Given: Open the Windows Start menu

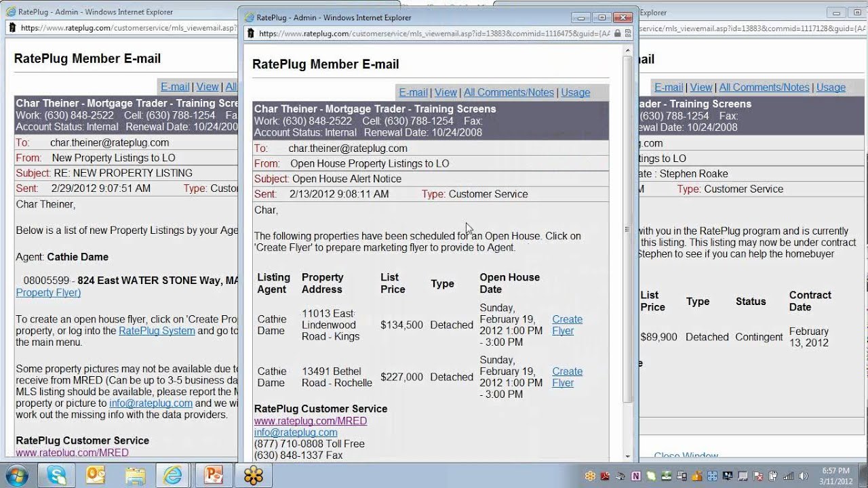Looking at the screenshot, I should pyautogui.click(x=16, y=474).
